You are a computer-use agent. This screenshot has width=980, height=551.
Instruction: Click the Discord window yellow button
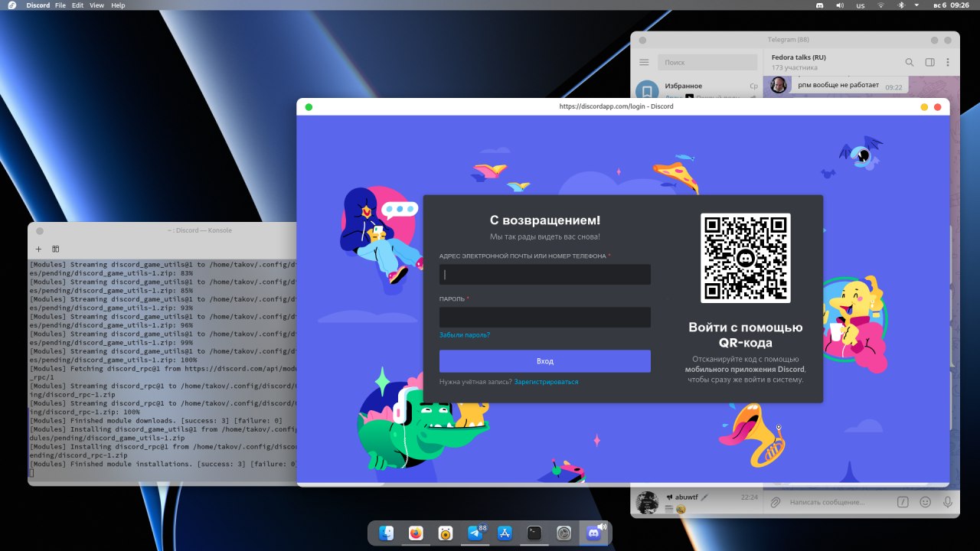pos(924,106)
